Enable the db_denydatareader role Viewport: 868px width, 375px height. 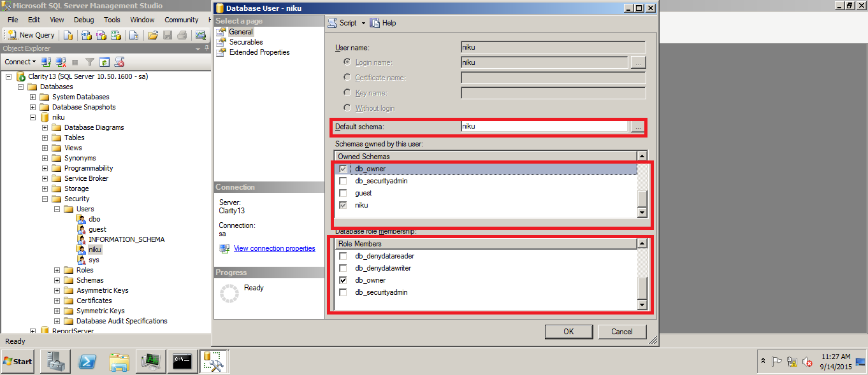point(342,255)
